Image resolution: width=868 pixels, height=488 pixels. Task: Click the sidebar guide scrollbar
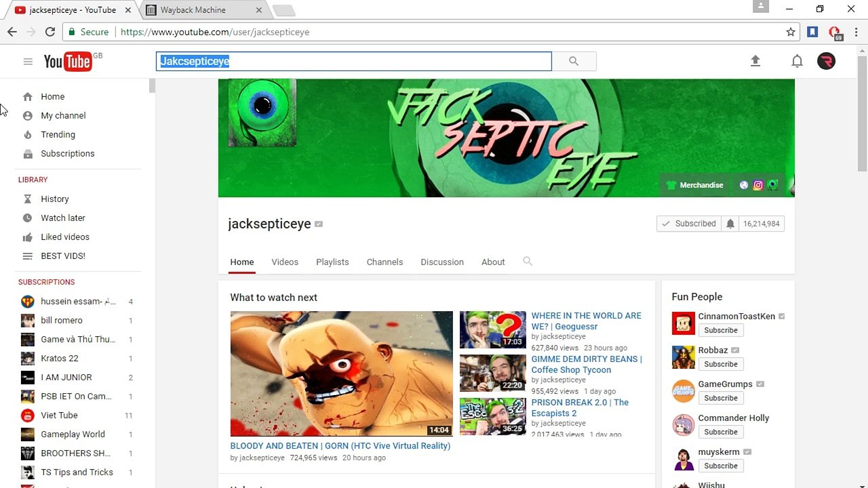click(153, 86)
